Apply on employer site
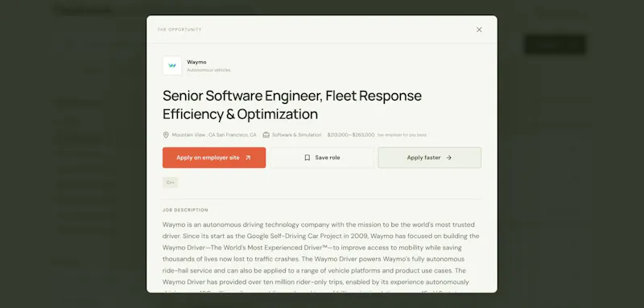644x308 pixels. point(214,158)
